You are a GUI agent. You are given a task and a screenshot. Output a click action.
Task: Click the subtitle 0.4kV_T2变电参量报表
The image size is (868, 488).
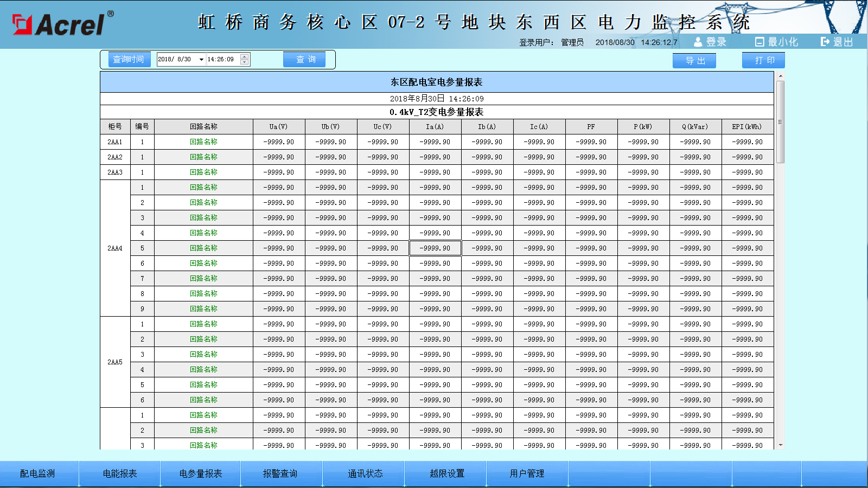437,112
